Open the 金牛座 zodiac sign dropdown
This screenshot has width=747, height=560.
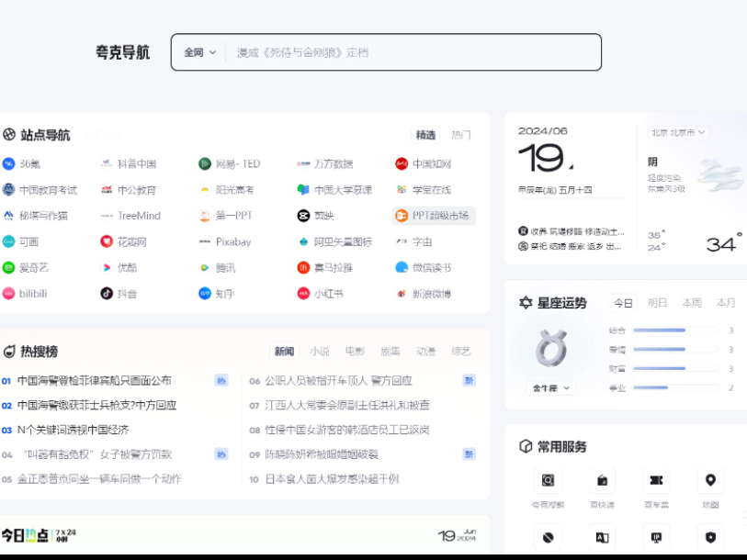[550, 388]
